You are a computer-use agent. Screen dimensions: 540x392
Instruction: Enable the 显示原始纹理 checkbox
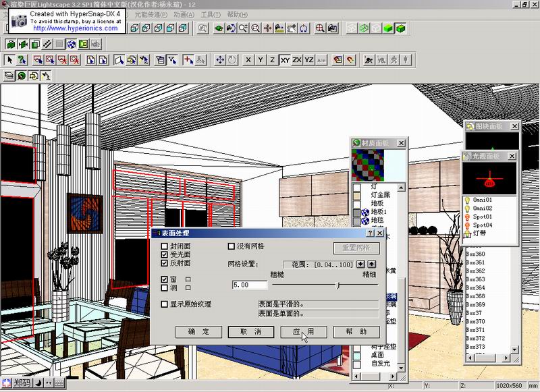click(164, 304)
